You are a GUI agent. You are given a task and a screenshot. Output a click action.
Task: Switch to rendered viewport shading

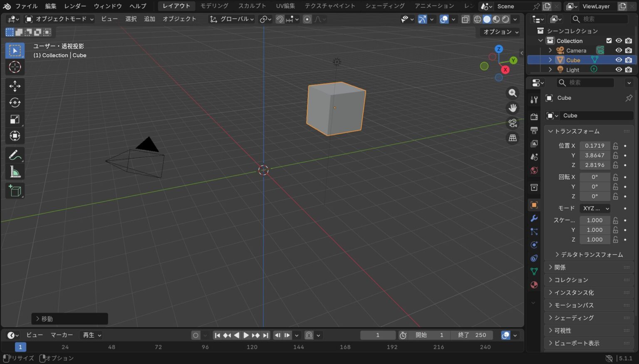pyautogui.click(x=506, y=19)
